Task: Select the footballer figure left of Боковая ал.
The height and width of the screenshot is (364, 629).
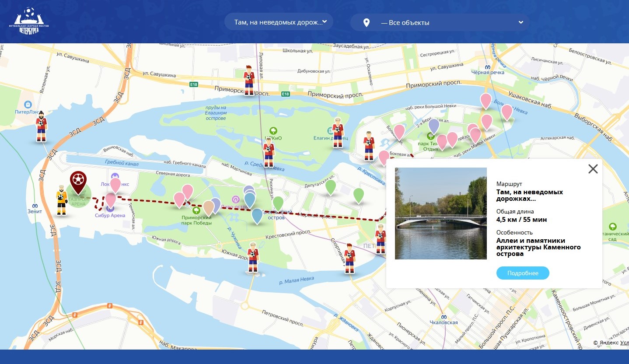Action: click(x=369, y=146)
